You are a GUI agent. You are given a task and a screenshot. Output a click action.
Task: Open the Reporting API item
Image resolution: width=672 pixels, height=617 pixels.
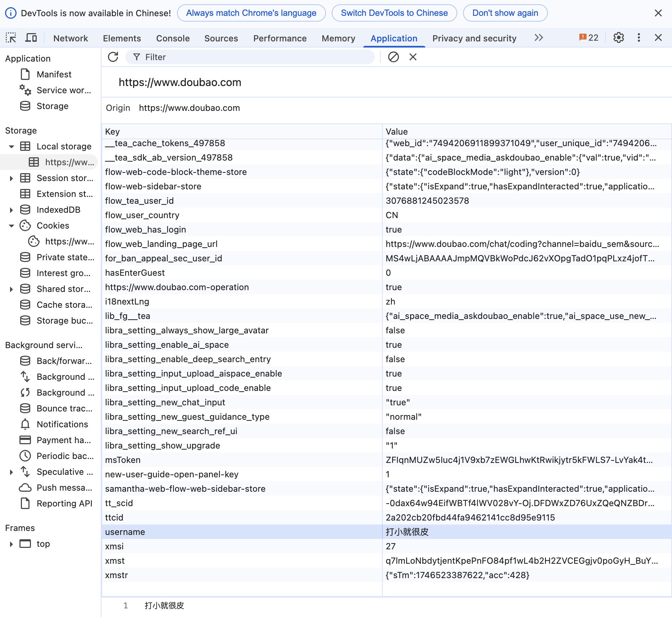click(56, 503)
